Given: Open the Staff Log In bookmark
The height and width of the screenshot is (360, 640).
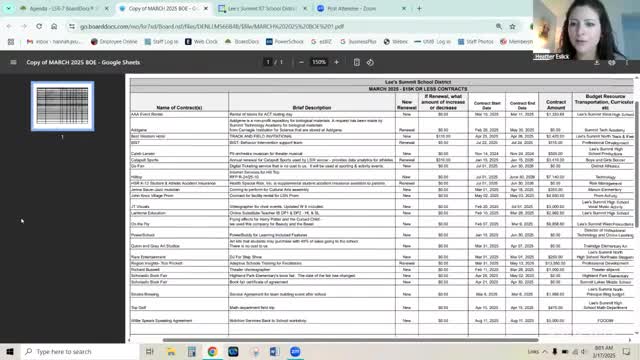Looking at the screenshot, I should [161, 42].
